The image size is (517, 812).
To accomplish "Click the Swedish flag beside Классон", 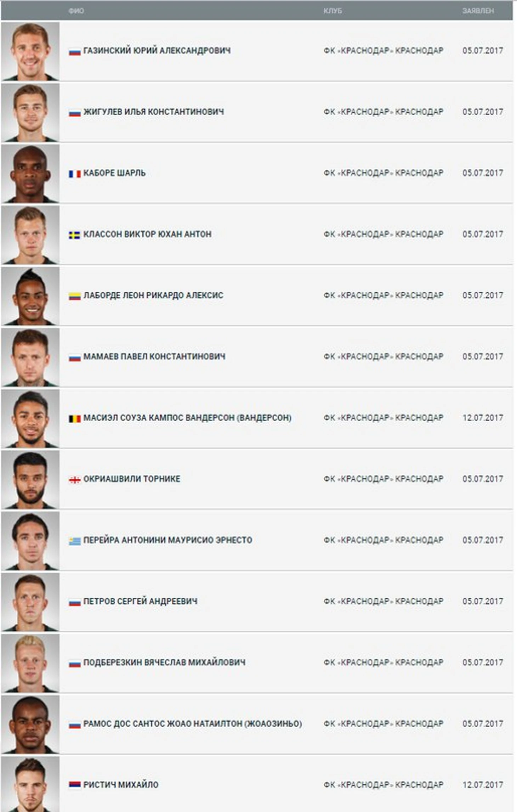I will pyautogui.click(x=75, y=235).
